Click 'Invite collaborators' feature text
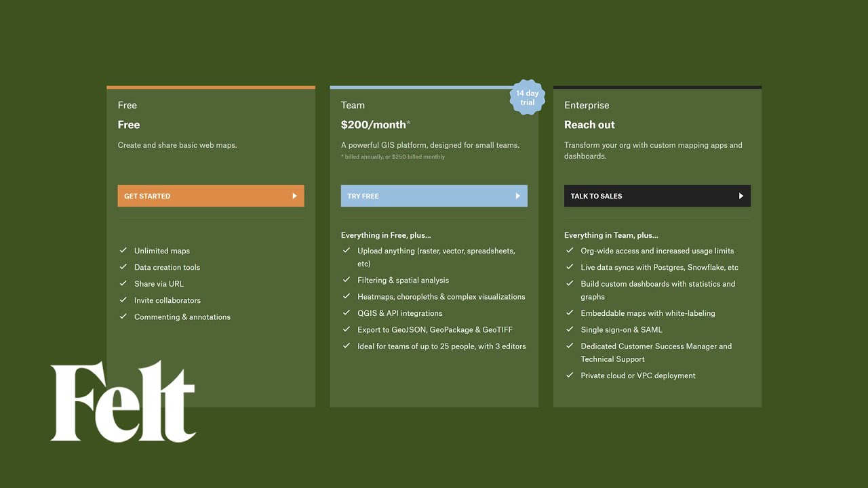The height and width of the screenshot is (488, 868). click(x=167, y=300)
